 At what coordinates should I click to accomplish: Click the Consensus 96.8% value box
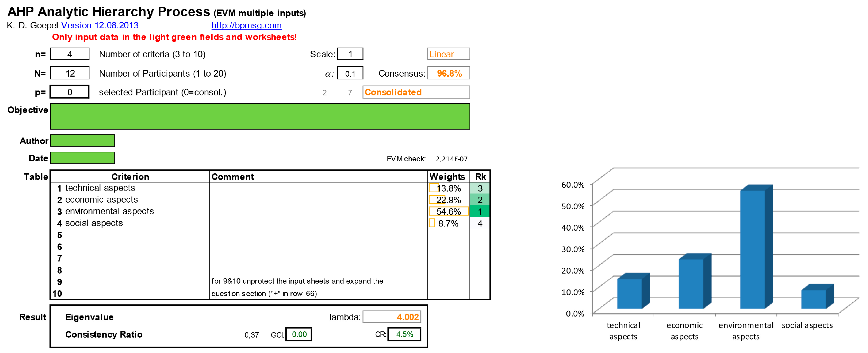(448, 73)
